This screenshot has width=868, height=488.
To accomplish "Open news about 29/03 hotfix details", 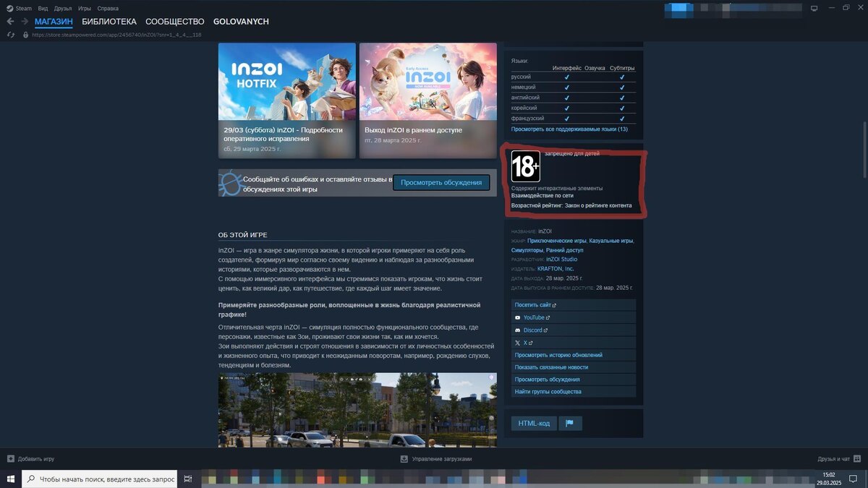I will pos(284,134).
